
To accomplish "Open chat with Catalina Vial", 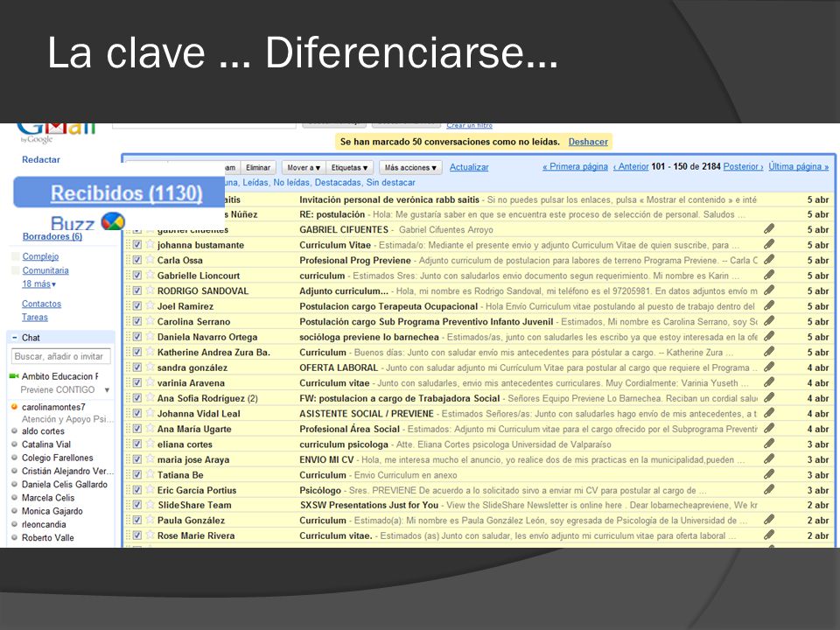I will (46, 444).
